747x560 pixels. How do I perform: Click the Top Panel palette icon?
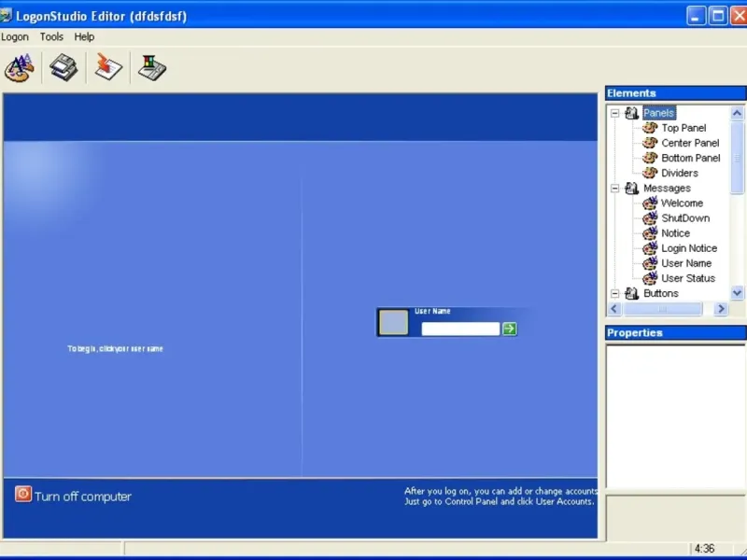pos(650,128)
